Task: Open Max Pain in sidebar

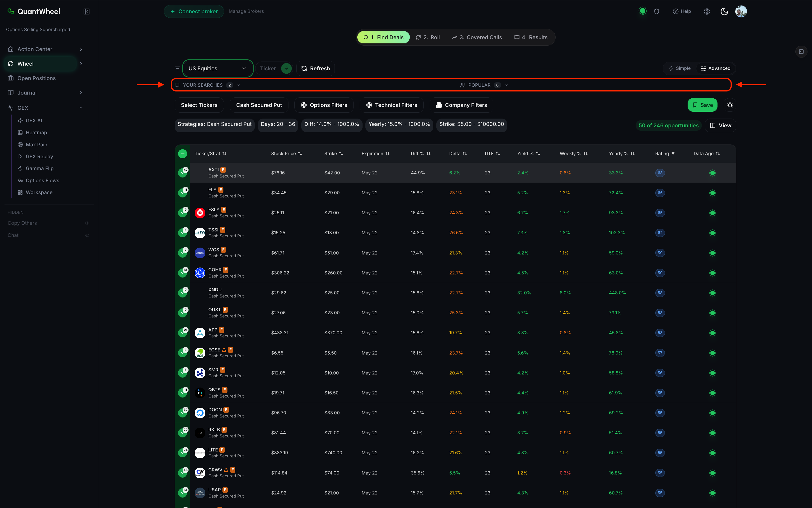Action: click(33, 144)
